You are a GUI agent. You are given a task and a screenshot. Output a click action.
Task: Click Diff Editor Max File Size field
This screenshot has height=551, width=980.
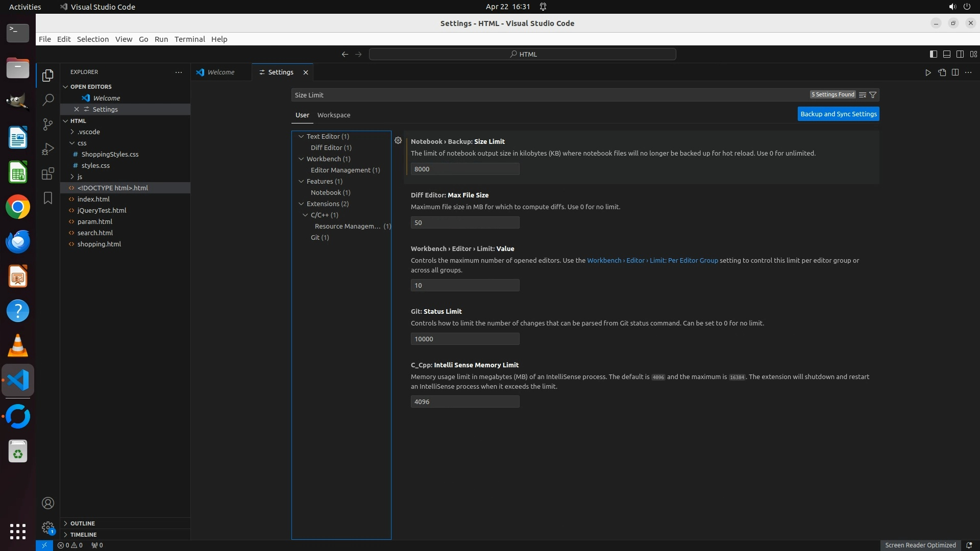coord(464,222)
